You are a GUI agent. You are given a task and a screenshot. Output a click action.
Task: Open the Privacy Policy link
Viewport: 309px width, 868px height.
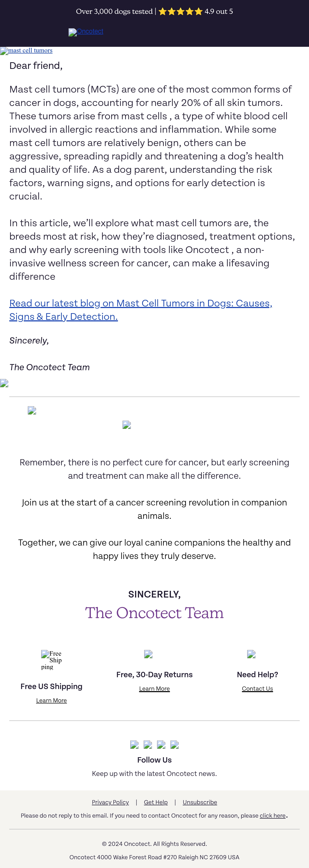[x=110, y=802]
